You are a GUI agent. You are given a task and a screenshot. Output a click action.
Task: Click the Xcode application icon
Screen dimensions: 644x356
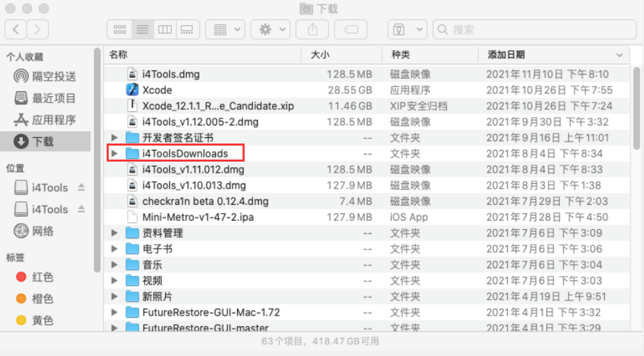click(132, 90)
